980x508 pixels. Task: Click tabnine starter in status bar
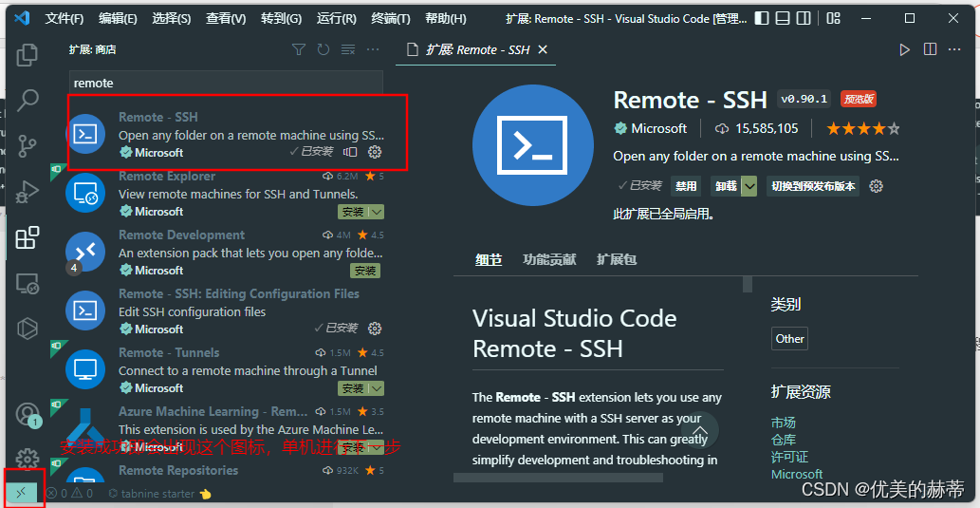tap(160, 494)
